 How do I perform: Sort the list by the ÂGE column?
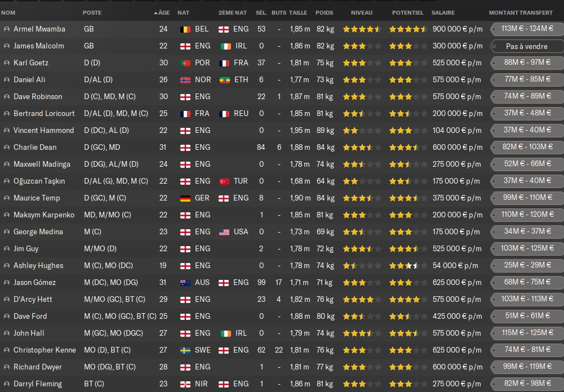coord(163,12)
